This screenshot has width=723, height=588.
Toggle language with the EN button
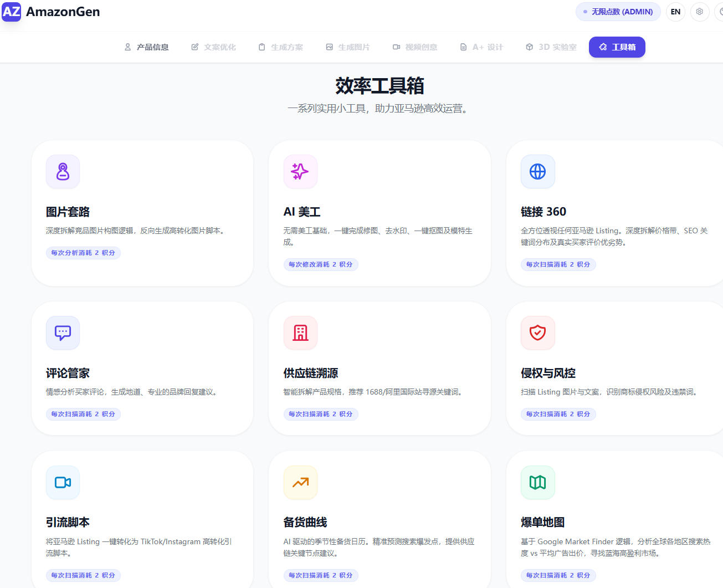[675, 12]
